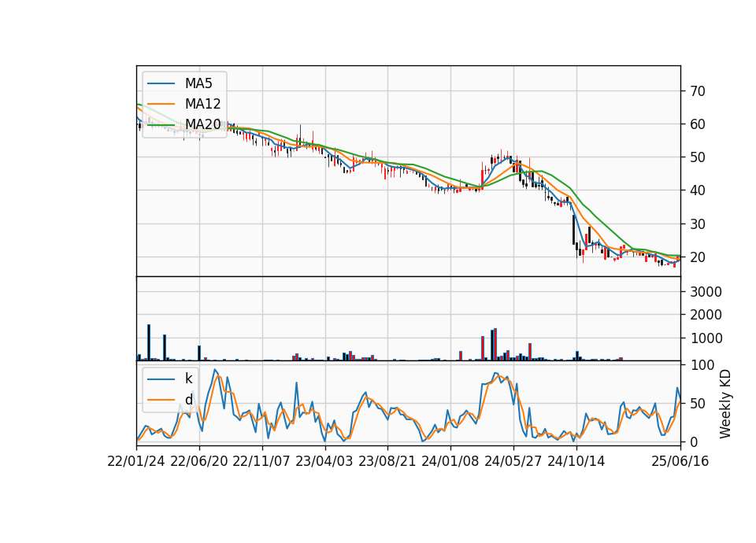Click the blue MA5 legend line sample

pyautogui.click(x=161, y=83)
